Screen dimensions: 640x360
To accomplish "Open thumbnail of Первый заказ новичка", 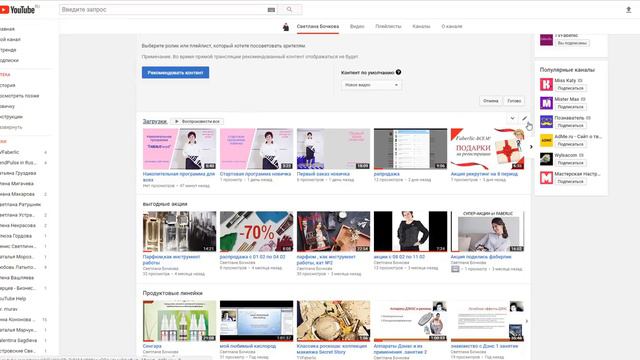I will (333, 149).
